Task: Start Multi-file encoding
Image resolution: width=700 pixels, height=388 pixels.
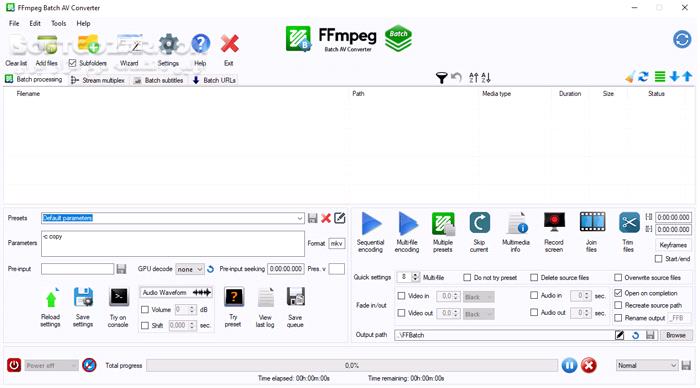Action: [407, 223]
